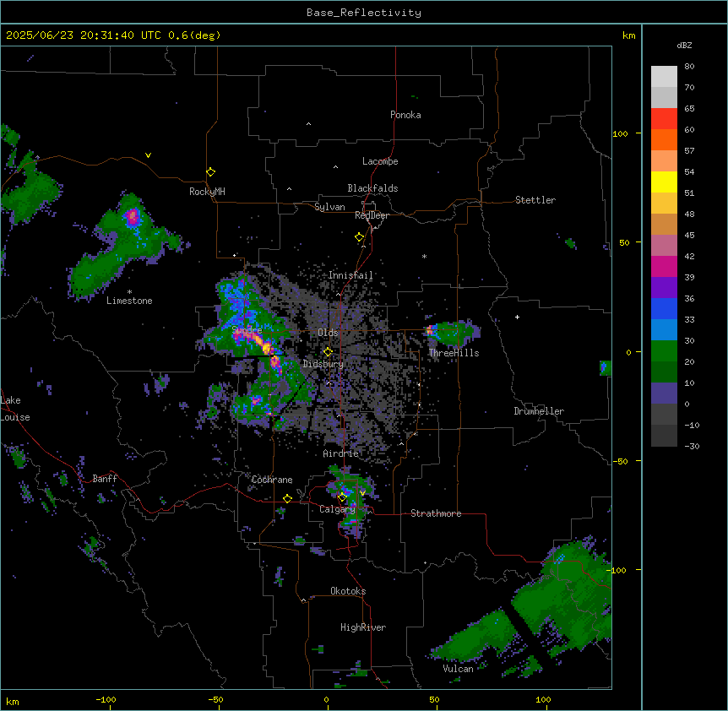This screenshot has height=711, width=728.
Task: Select the Calgary label
Action: click(x=337, y=509)
